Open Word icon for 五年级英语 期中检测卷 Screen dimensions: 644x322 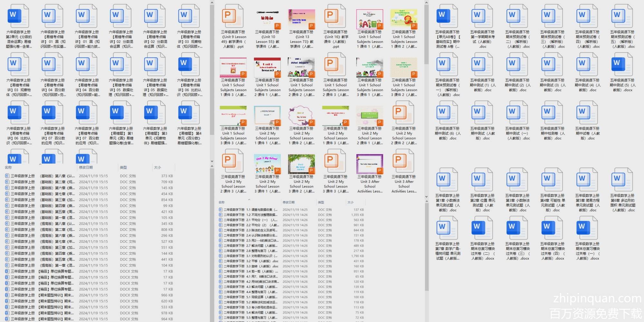pos(552,113)
